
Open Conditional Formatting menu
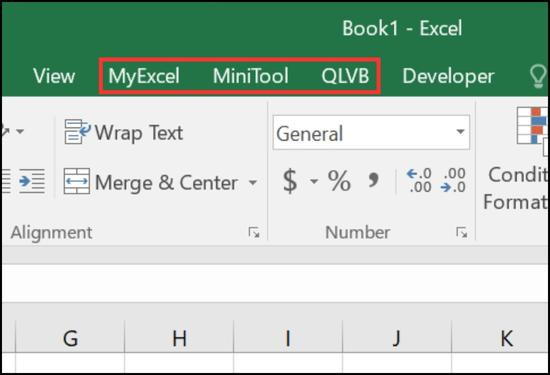[x=516, y=158]
